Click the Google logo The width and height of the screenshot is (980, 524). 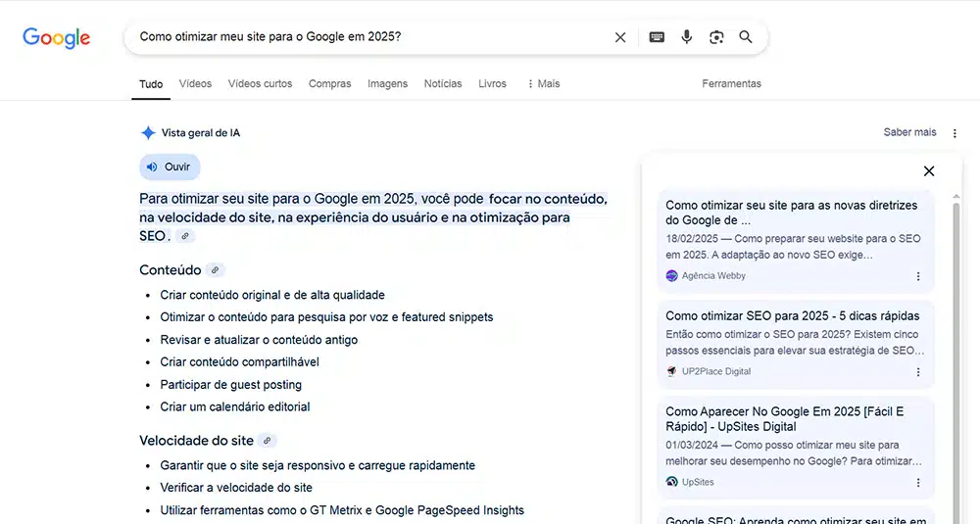pyautogui.click(x=56, y=37)
